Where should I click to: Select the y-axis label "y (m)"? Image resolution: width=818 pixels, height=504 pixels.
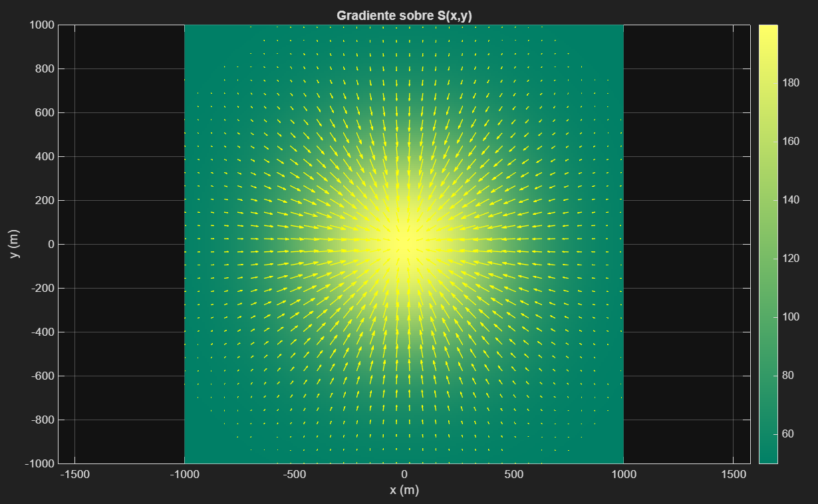(x=14, y=244)
